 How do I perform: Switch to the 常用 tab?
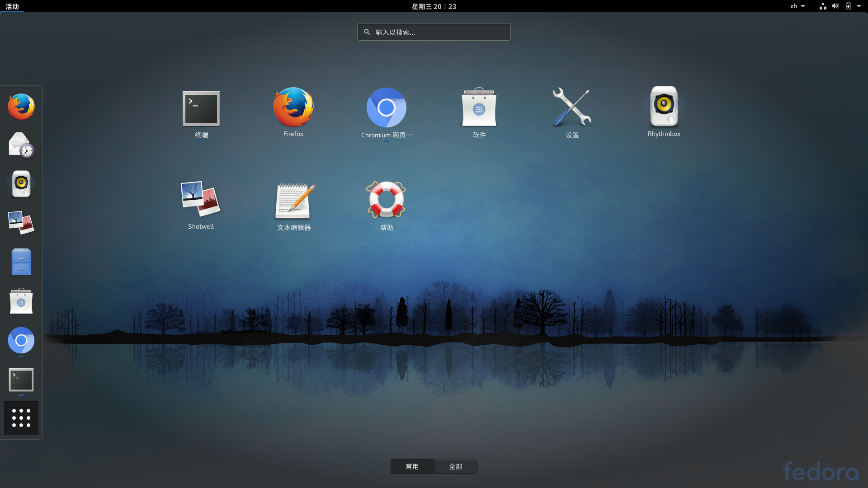tap(412, 466)
